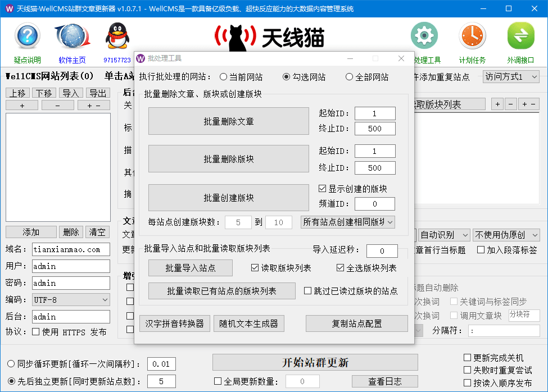
Task: Toggle 关键词与标签同步 checkbox
Action: pyautogui.click(x=454, y=301)
